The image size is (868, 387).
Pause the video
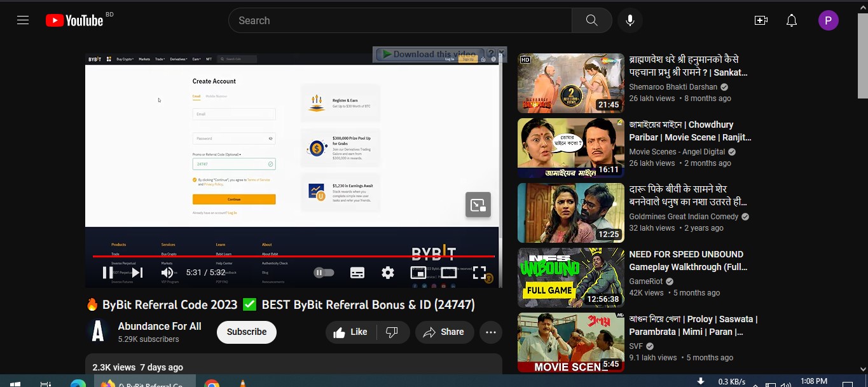click(108, 273)
